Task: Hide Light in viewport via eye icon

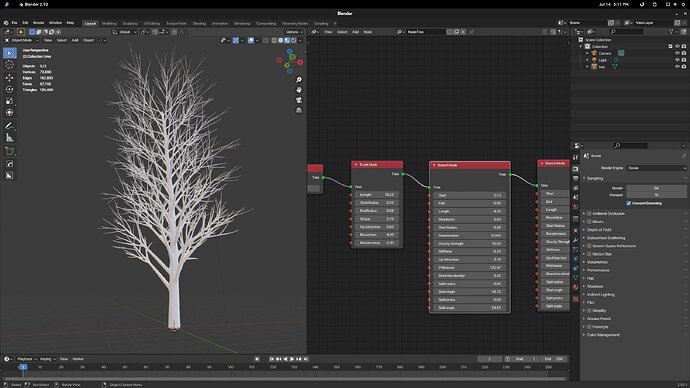Action: (x=677, y=60)
